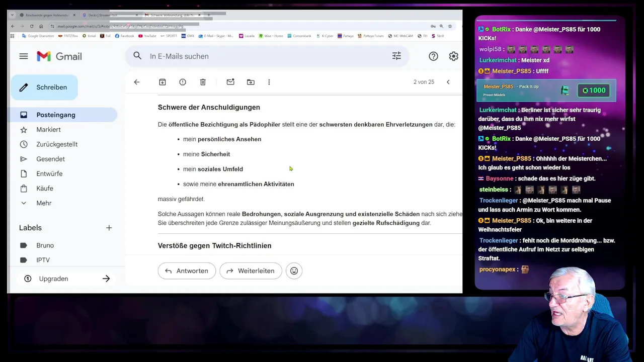644x362 pixels.
Task: Go back to inbox arrow
Action: pos(137,82)
